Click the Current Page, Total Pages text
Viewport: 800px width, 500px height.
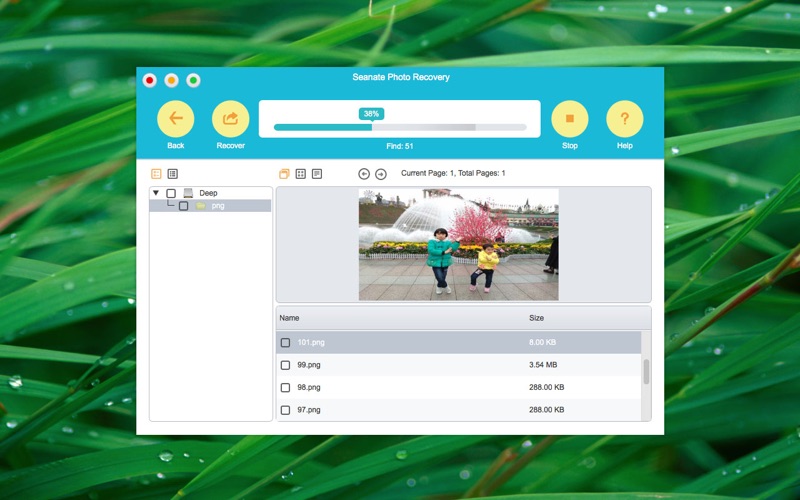coord(453,173)
